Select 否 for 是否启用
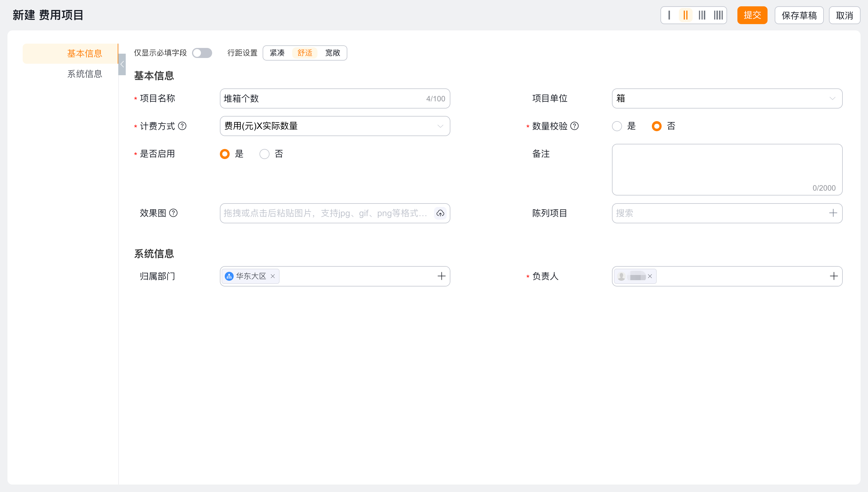 pyautogui.click(x=264, y=154)
